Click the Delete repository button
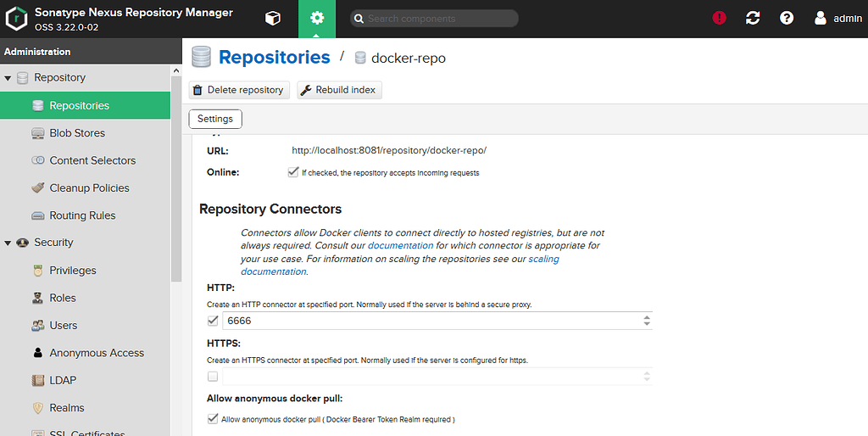 (239, 90)
